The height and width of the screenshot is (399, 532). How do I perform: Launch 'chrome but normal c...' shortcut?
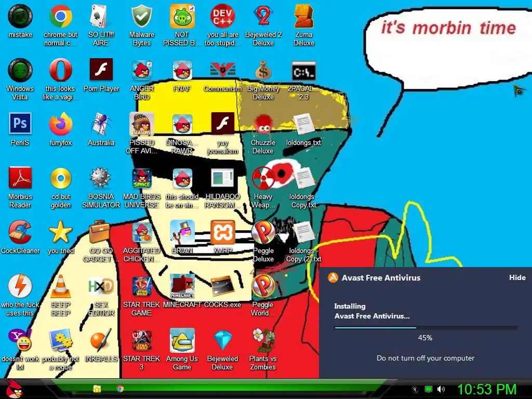[60, 16]
